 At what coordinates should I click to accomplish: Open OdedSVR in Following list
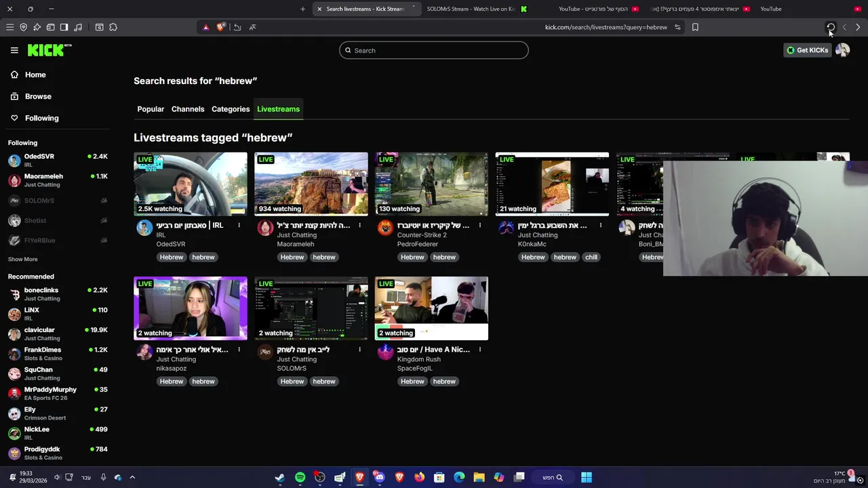pos(58,160)
